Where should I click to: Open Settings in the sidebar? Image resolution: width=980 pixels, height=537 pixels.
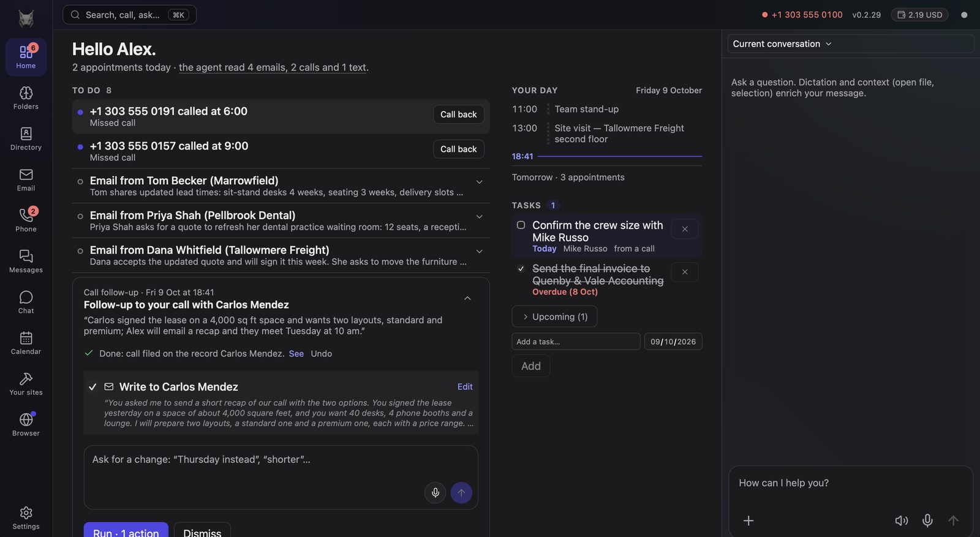[26, 518]
